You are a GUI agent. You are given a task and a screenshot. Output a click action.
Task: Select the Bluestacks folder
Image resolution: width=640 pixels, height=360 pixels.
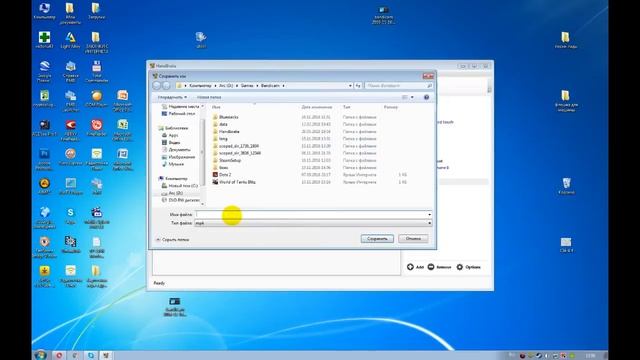(x=229, y=117)
